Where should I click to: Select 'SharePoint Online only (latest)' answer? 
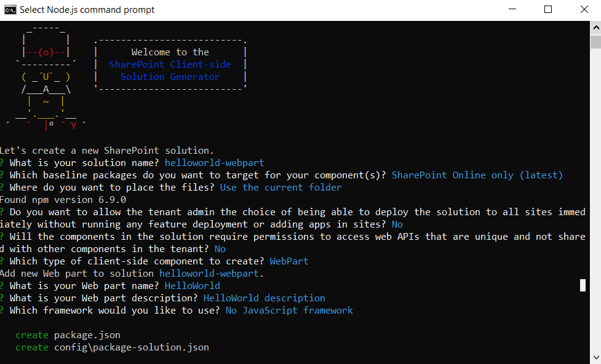(x=477, y=175)
